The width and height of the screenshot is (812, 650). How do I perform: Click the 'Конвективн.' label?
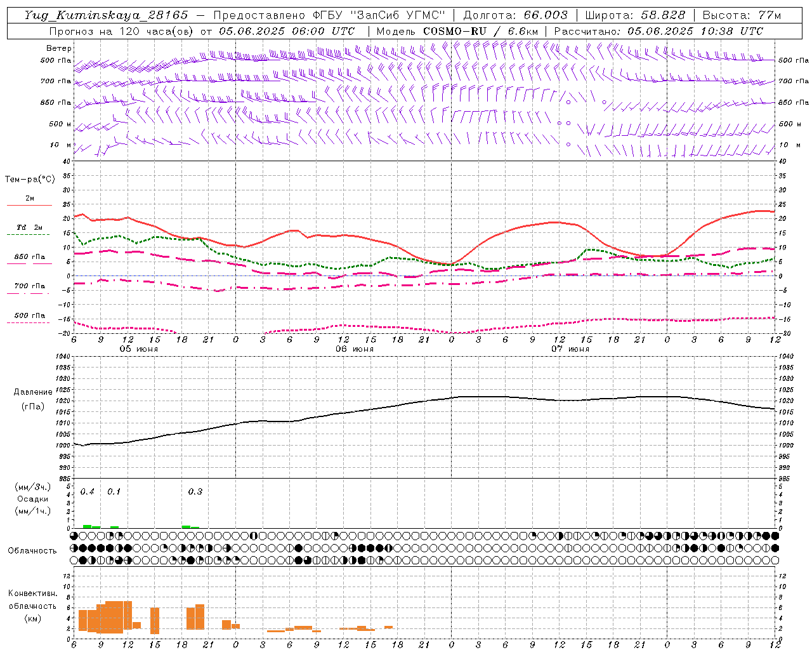[32, 594]
